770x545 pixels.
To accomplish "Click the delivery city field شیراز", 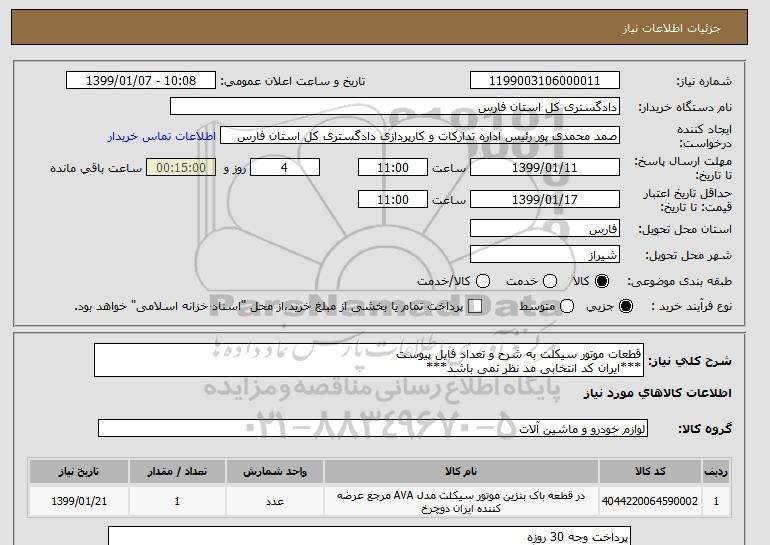I will pos(545,254).
